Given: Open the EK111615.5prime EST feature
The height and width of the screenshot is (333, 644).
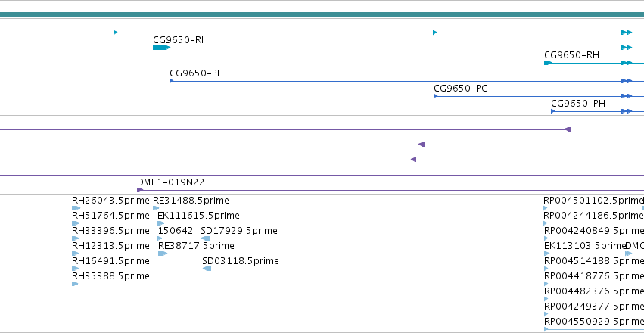Looking at the screenshot, I should (198, 216).
